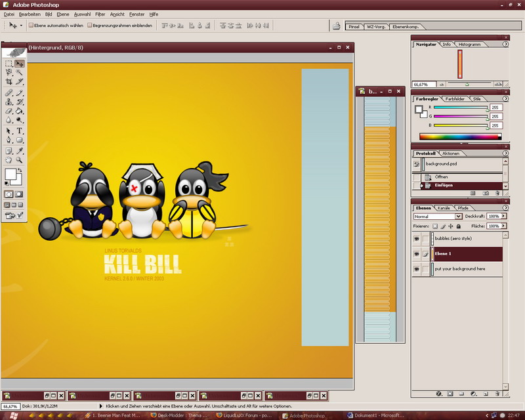This screenshot has height=420, width=525.
Task: Select the Path Selection tool
Action: point(9,131)
